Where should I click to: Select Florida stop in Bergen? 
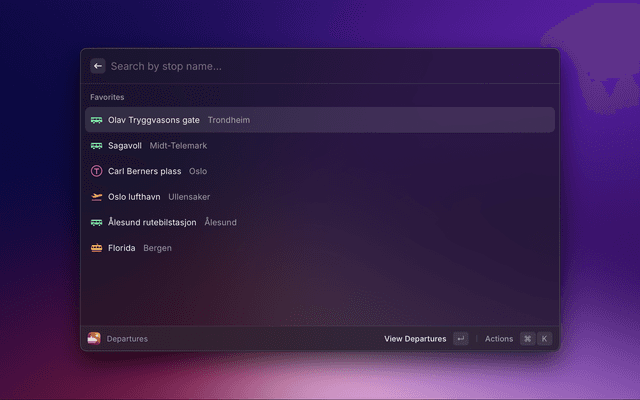[x=122, y=248]
